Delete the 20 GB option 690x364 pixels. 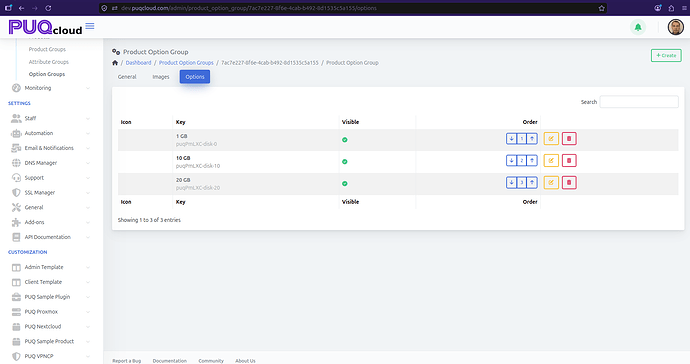click(569, 182)
